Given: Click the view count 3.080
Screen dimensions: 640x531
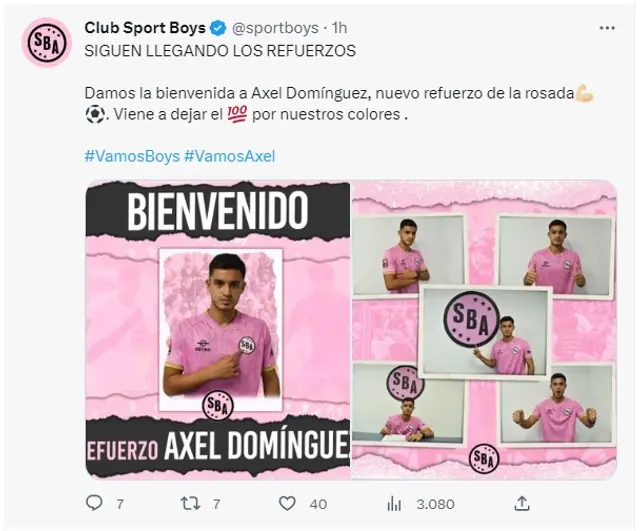Looking at the screenshot, I should [x=436, y=504].
